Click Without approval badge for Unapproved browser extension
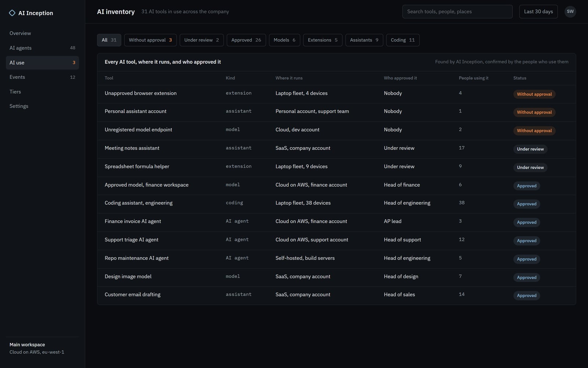The height and width of the screenshot is (368, 588). [x=534, y=94]
